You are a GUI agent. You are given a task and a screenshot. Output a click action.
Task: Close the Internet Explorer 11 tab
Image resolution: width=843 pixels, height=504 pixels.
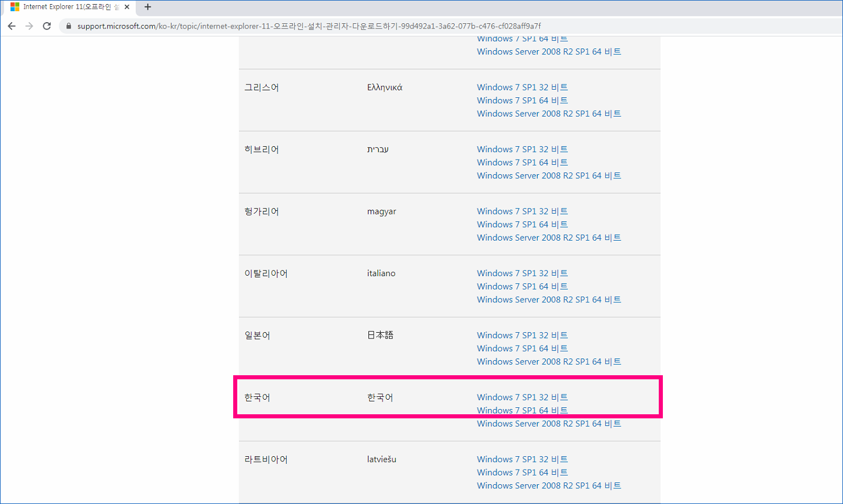coord(127,7)
